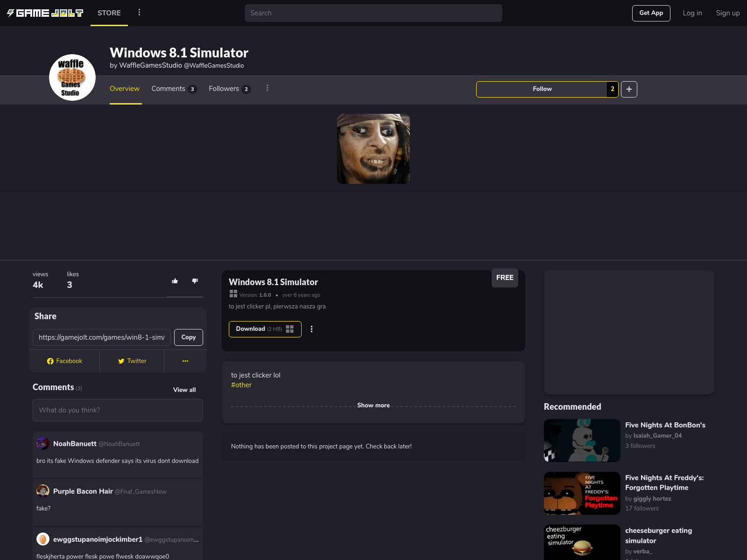The width and height of the screenshot is (747, 560).
Task: Click the Game Jolt logo
Action: tap(45, 13)
